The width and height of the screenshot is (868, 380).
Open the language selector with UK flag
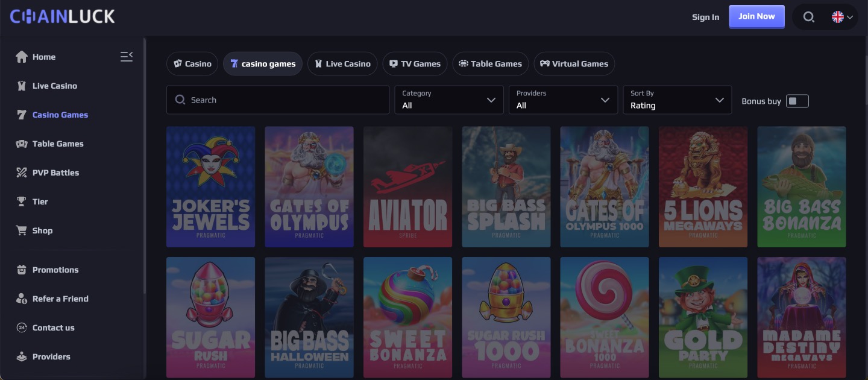(x=842, y=17)
